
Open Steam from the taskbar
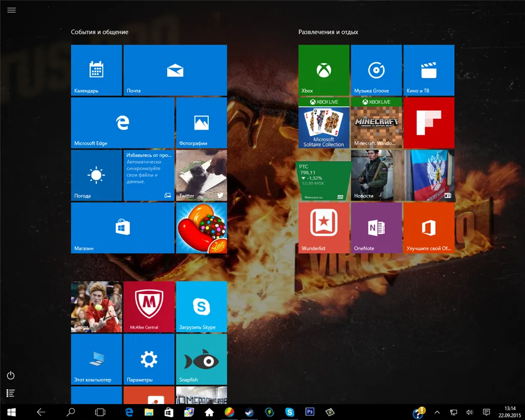pos(250,412)
